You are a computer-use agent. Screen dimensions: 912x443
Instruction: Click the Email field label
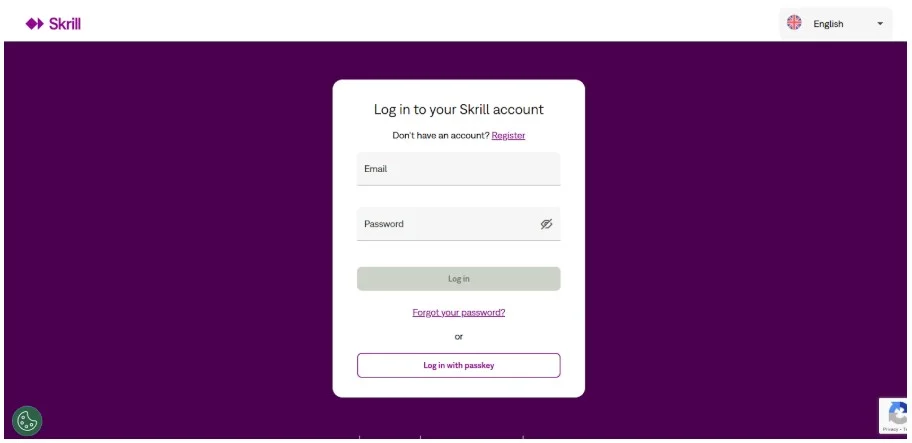[375, 169]
